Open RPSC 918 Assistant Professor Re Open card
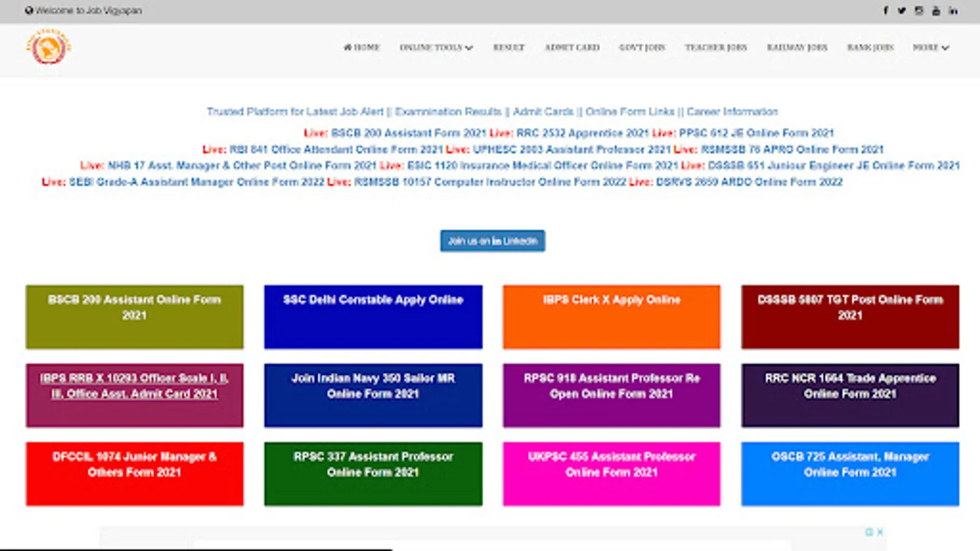The width and height of the screenshot is (980, 551). 612,395
